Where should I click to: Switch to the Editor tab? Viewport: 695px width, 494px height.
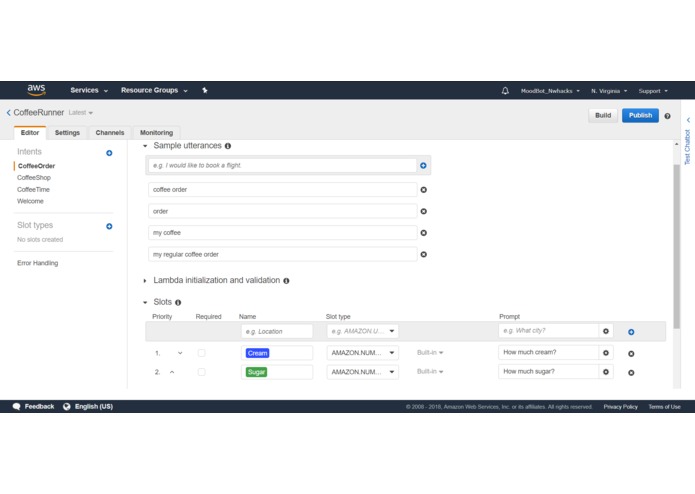30,132
